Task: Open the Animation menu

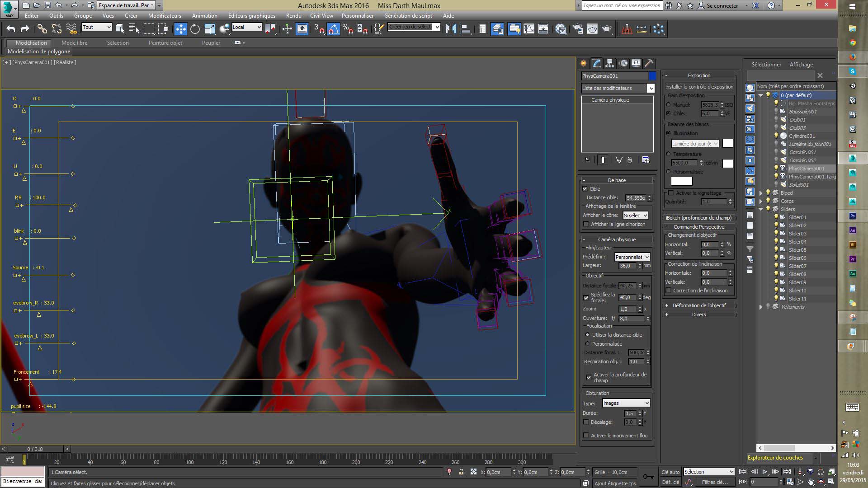Action: click(204, 15)
